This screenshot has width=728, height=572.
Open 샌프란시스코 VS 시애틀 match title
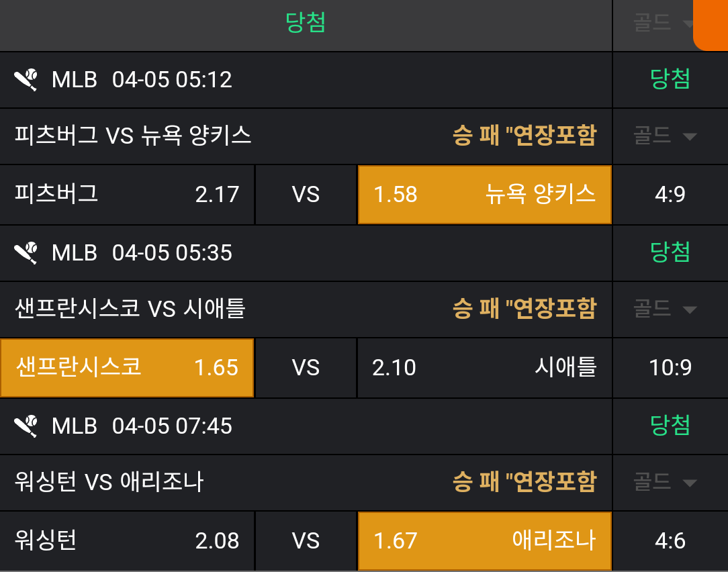pyautogui.click(x=130, y=309)
